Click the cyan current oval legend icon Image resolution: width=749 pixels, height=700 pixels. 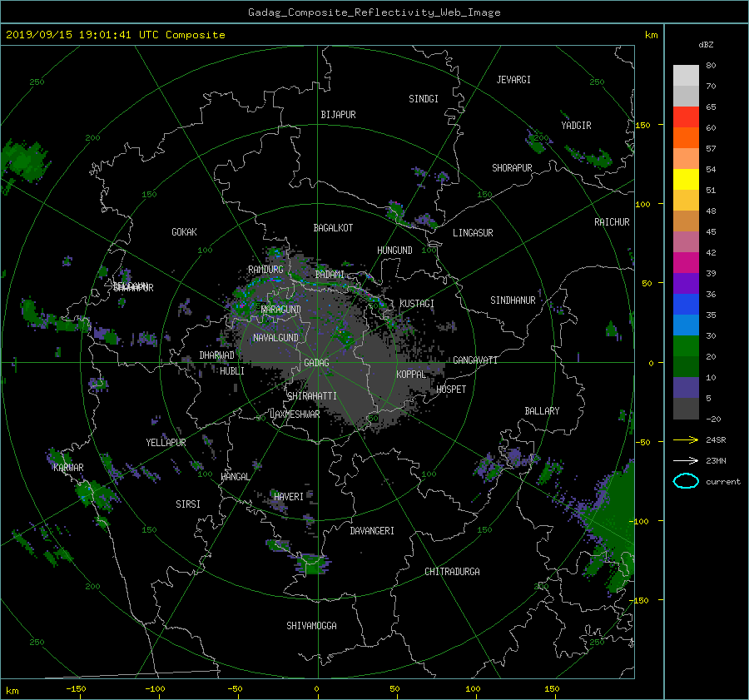[686, 481]
